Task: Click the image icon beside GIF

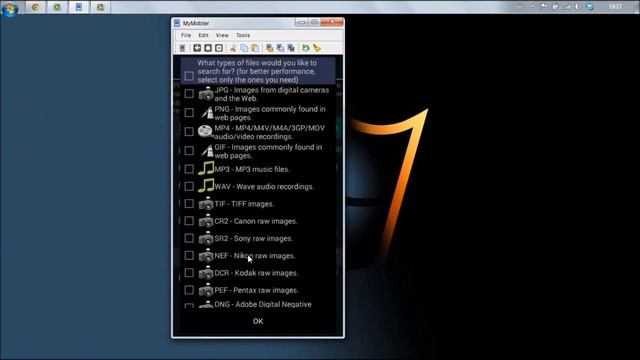Action: tap(207, 151)
